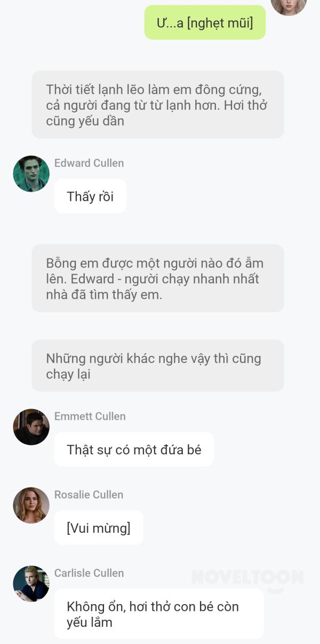Image resolution: width=320 pixels, height=644 pixels.
Task: Tap the Emmett Cullen name label
Action: (90, 416)
